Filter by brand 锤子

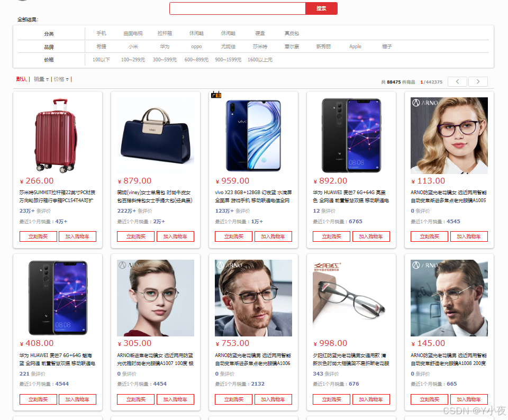[x=387, y=47]
